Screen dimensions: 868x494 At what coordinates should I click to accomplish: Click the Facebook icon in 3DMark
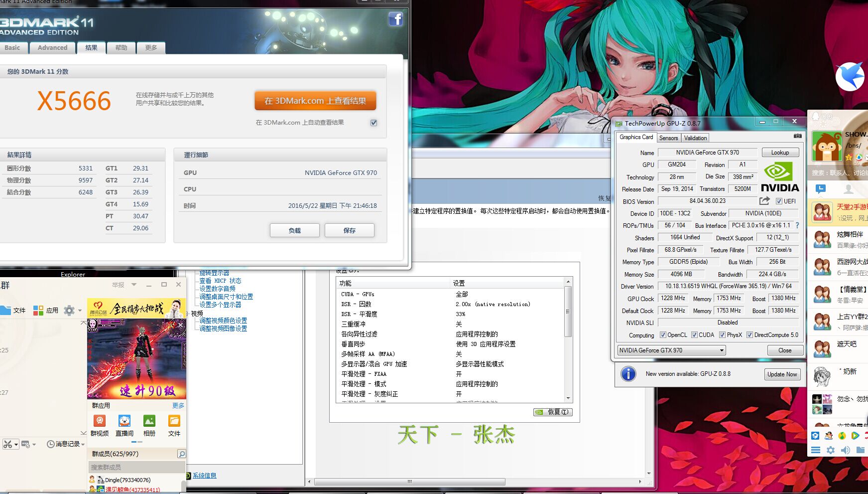[x=395, y=19]
